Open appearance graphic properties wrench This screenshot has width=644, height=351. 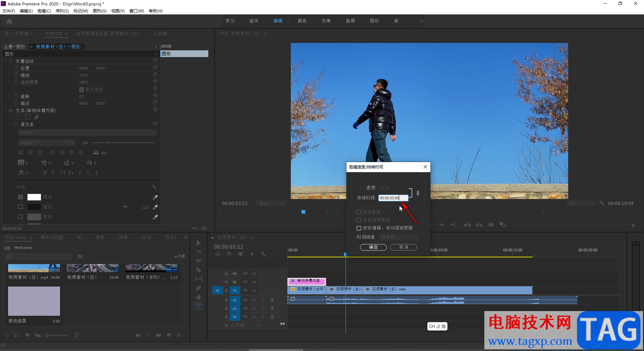[x=154, y=187]
